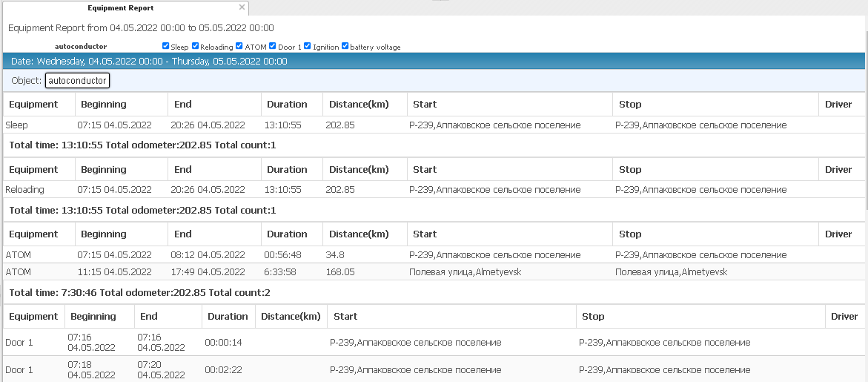Image resolution: width=868 pixels, height=382 pixels.
Task: Click the Stop column header in Sleep table
Action: [630, 105]
